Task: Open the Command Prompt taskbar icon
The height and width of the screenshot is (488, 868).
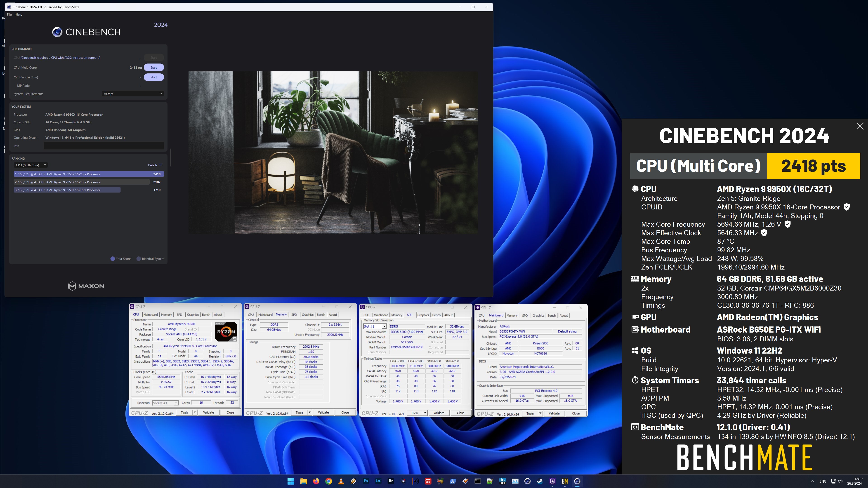Action: [478, 481]
